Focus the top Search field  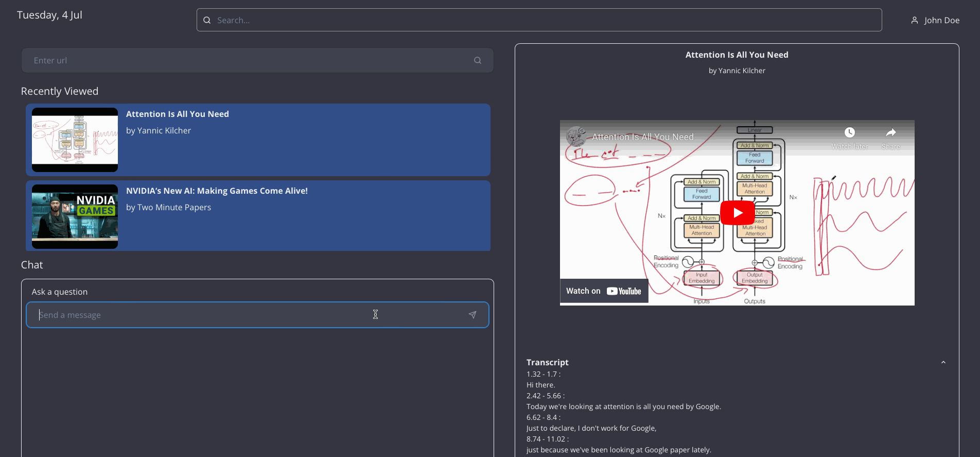click(539, 20)
